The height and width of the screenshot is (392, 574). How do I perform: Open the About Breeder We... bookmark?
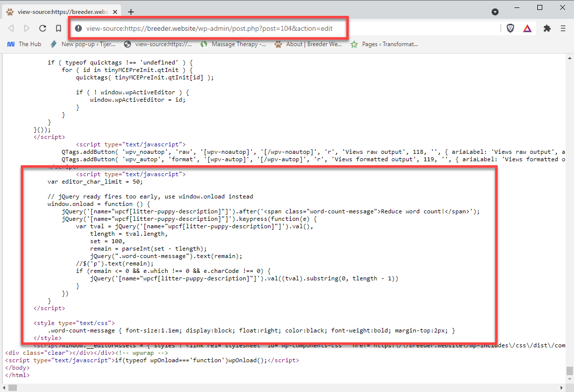[308, 44]
